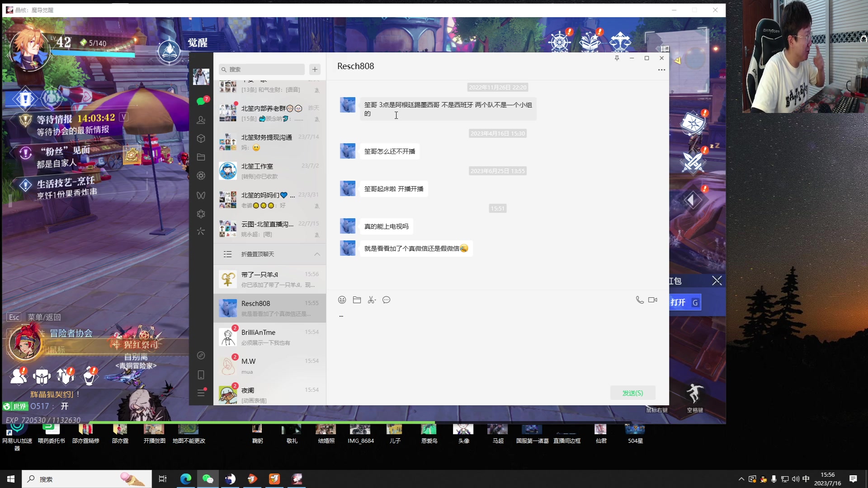Open the 504星 desktop item
The image size is (868, 488).
click(x=635, y=435)
